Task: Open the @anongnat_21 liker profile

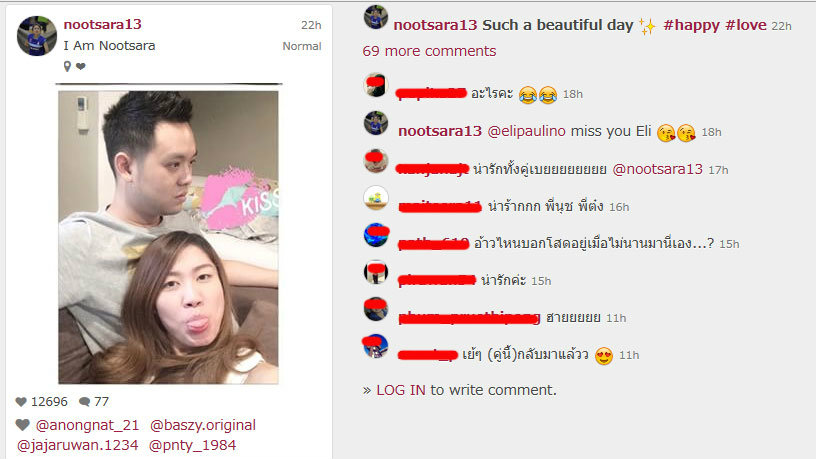Action: click(x=87, y=425)
